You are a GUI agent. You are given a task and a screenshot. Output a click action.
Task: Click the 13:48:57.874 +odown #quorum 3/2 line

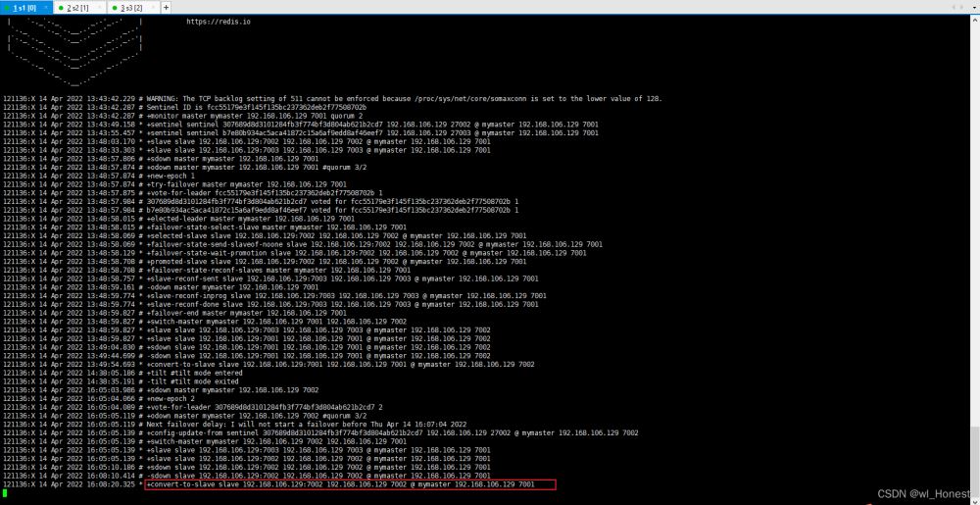185,167
